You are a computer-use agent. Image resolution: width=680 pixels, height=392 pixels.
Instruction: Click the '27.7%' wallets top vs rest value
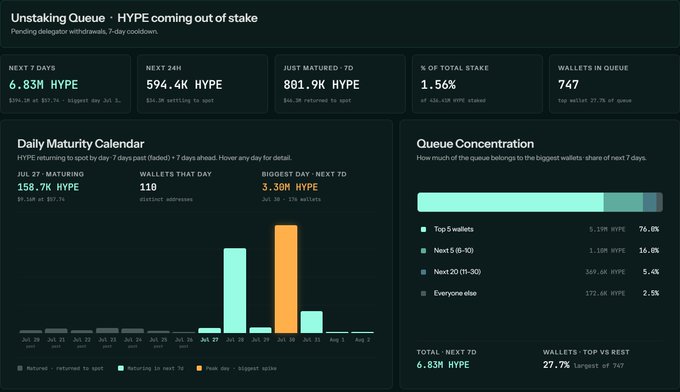[x=556, y=365]
